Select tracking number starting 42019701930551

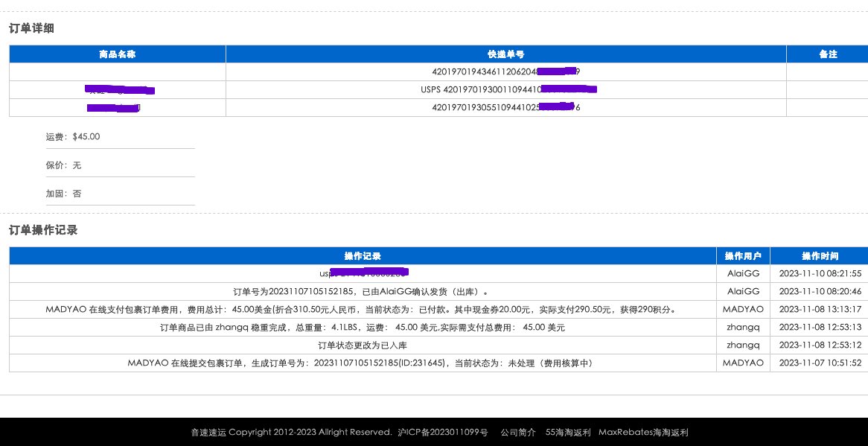[506, 107]
